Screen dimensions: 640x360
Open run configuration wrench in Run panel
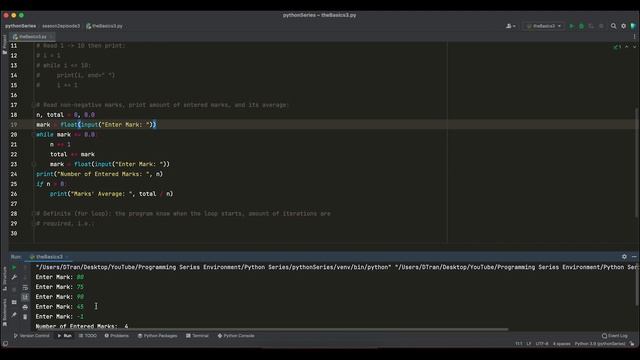coord(14,277)
